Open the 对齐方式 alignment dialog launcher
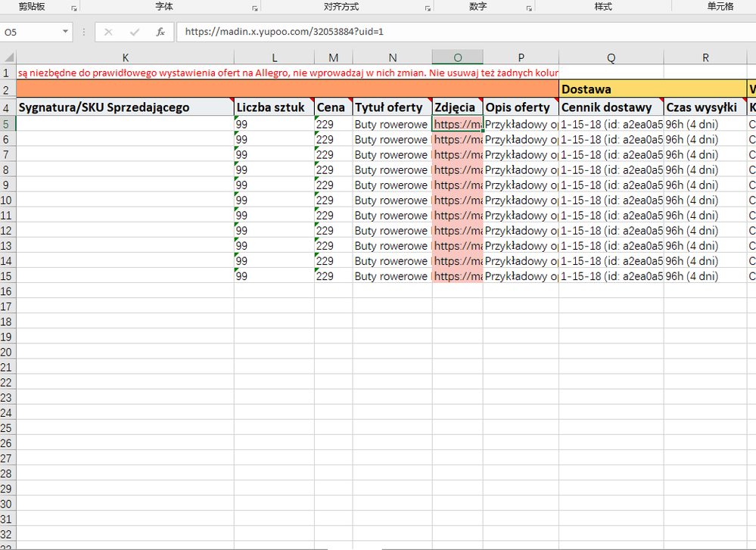 click(428, 8)
